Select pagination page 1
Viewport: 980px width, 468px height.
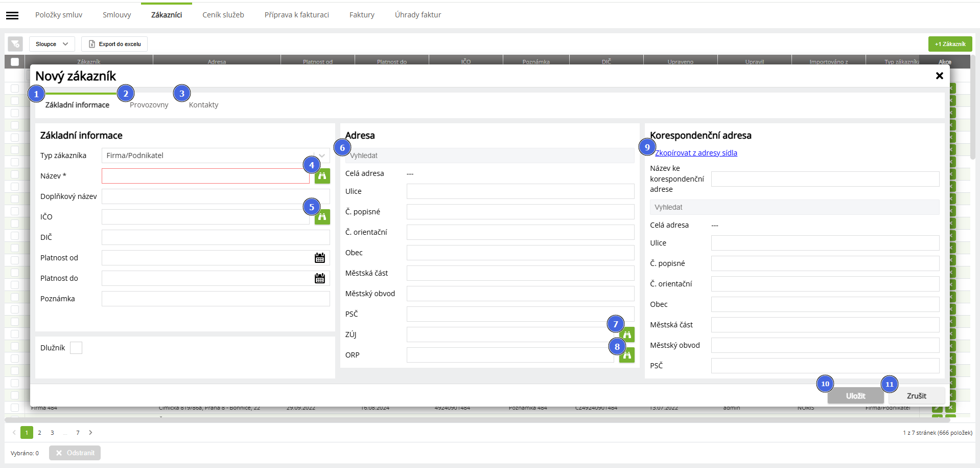[x=27, y=433]
